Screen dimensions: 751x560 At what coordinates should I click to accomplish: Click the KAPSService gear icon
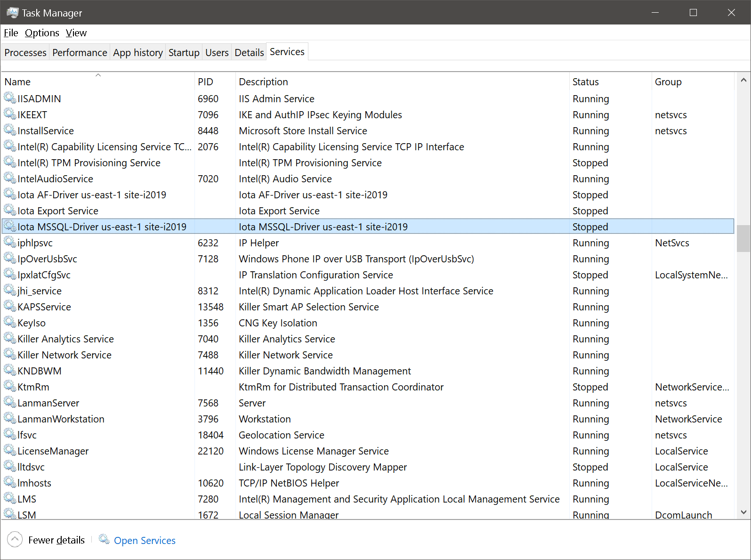(10, 306)
